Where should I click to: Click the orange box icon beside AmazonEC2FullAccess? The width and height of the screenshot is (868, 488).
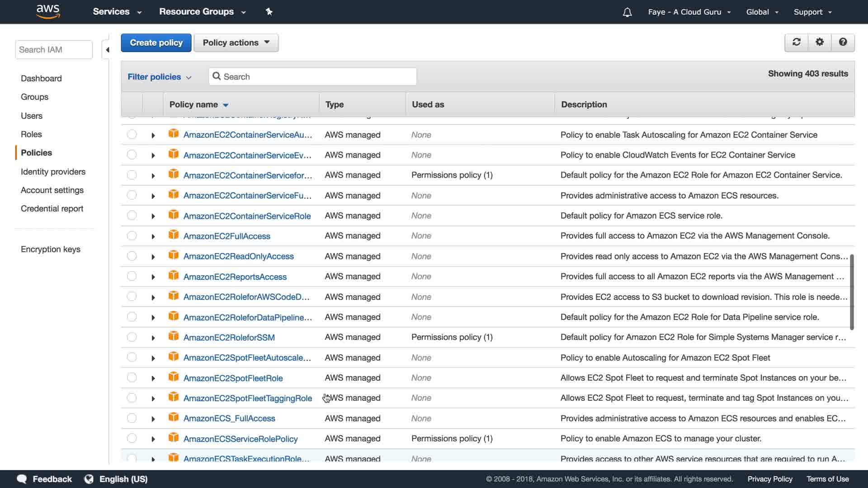click(x=173, y=235)
